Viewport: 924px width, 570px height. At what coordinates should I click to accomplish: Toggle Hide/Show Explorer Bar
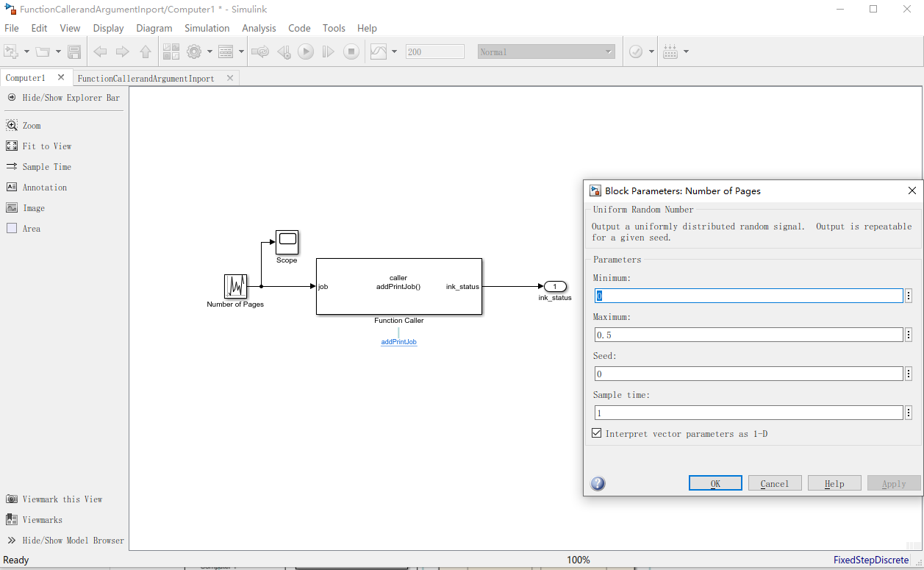[x=64, y=97]
